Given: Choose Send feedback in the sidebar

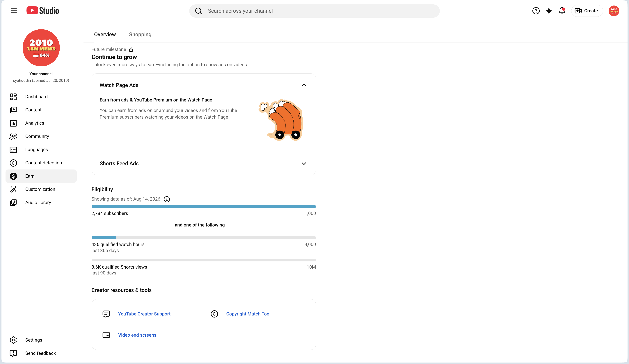Looking at the screenshot, I should click(41, 353).
